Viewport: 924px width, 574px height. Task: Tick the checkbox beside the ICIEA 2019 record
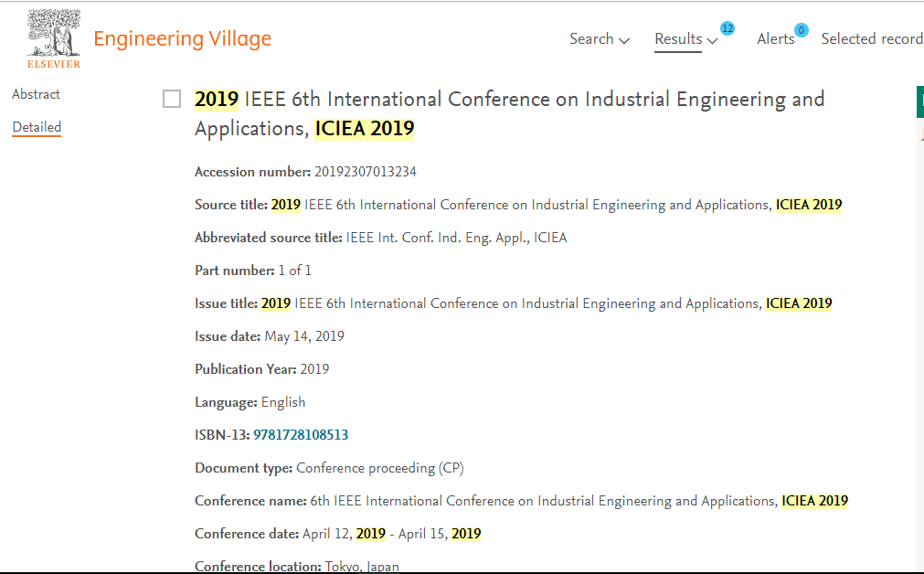click(x=172, y=99)
